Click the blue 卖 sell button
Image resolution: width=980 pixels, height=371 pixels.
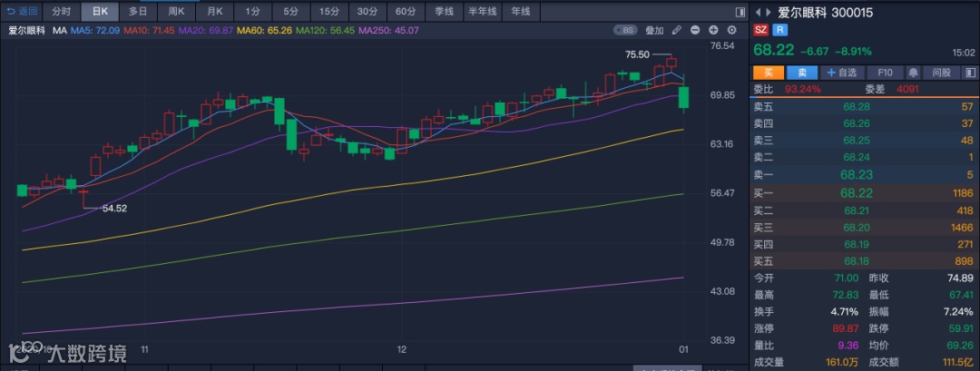click(x=801, y=73)
